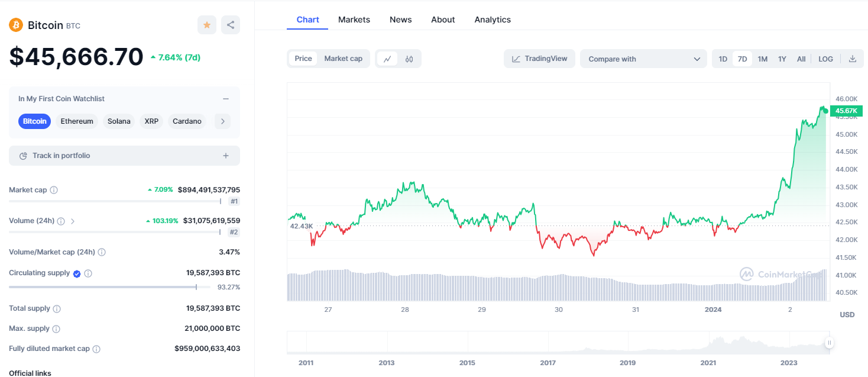Viewport: 868px width, 377px height.
Task: Click the Bitcoin logo icon
Action: (16, 25)
